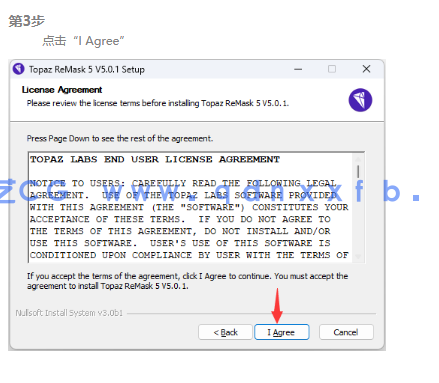This screenshot has height=383, width=439.
Task: Click the 'Topaz ReMask 5 V5.0.1 Setup' window title
Action: 87,69
